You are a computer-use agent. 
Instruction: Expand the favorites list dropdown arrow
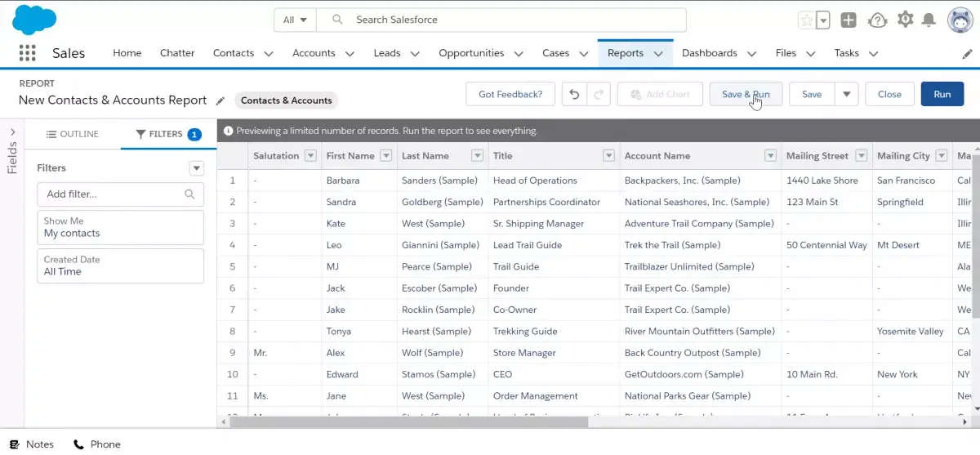823,20
